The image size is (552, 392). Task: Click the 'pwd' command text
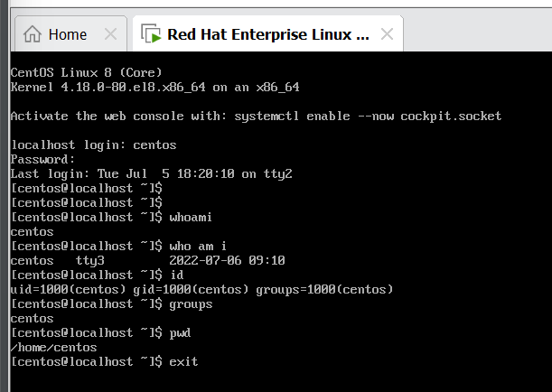click(x=180, y=333)
